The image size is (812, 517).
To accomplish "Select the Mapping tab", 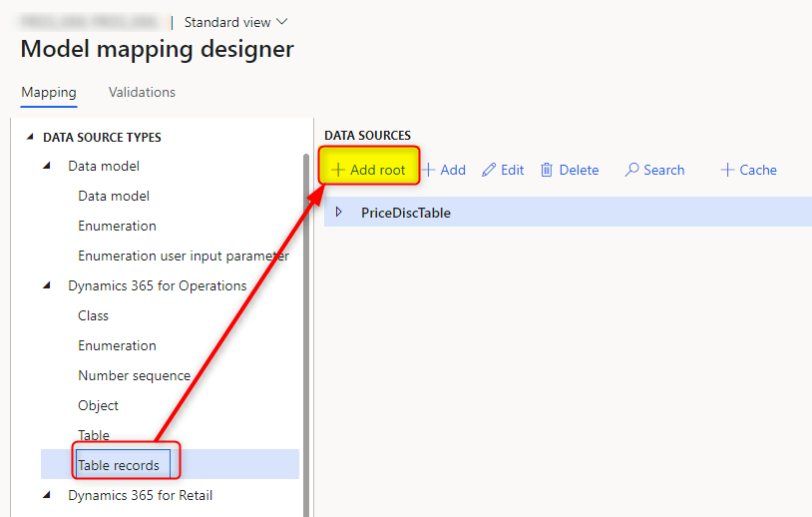I will (48, 92).
